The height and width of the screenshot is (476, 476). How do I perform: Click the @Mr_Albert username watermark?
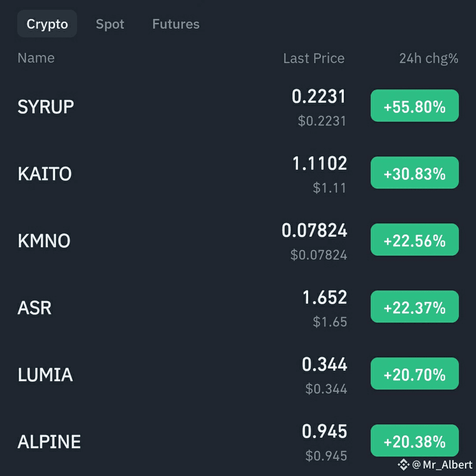click(x=442, y=465)
